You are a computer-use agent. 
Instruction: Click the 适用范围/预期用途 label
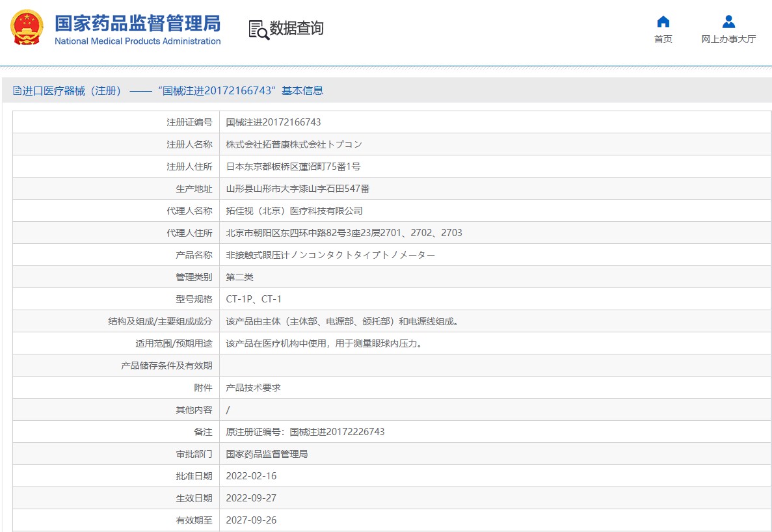point(174,343)
